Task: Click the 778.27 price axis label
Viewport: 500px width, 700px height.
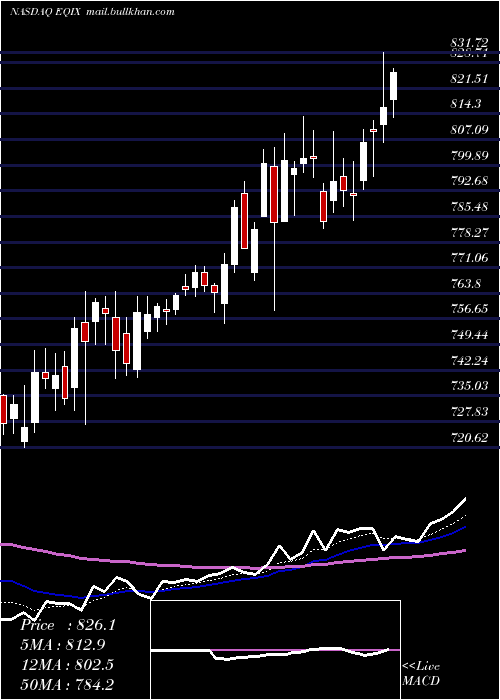Action: (x=469, y=233)
